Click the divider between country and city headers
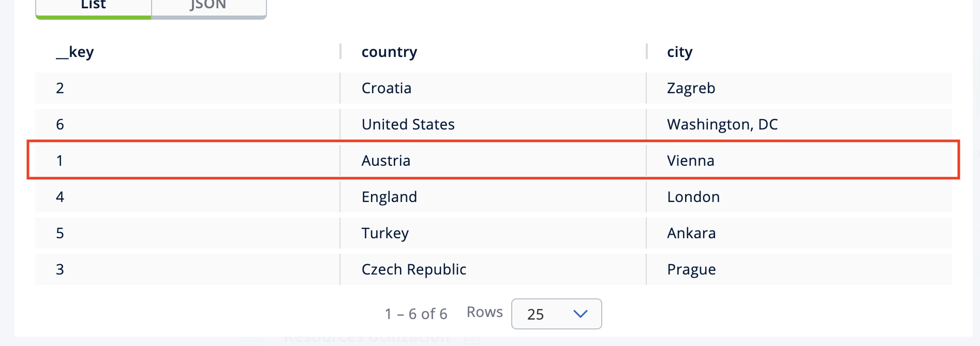 647,52
